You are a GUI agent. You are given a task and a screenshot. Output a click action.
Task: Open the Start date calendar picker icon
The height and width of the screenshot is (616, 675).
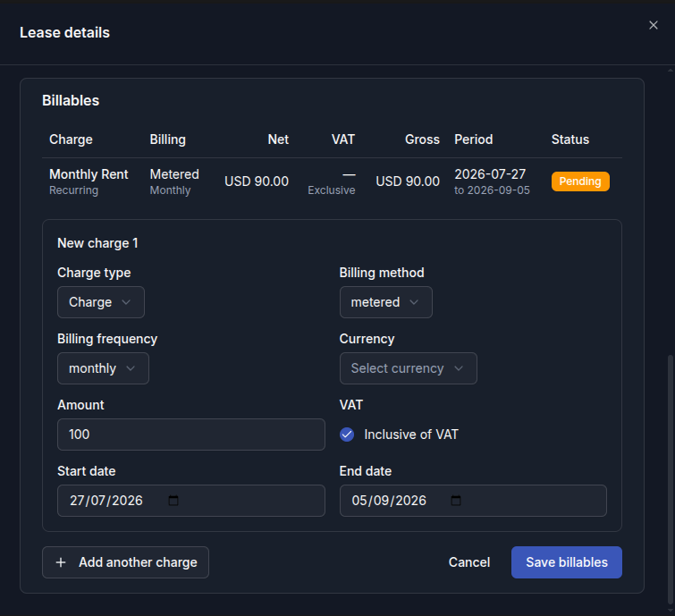click(173, 500)
